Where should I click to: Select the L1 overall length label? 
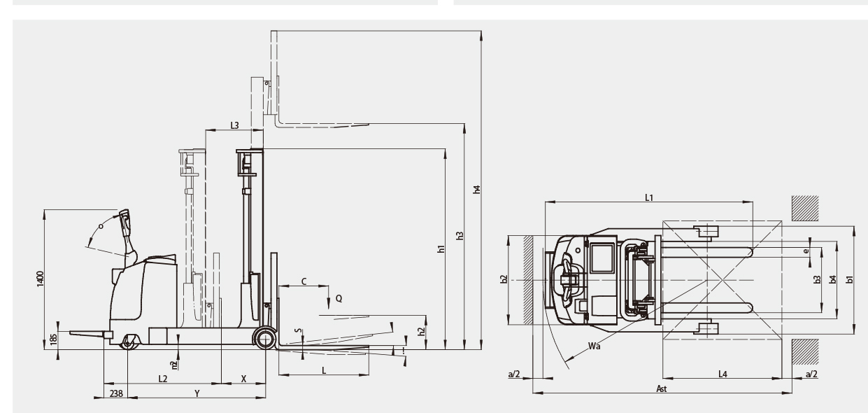coord(648,197)
